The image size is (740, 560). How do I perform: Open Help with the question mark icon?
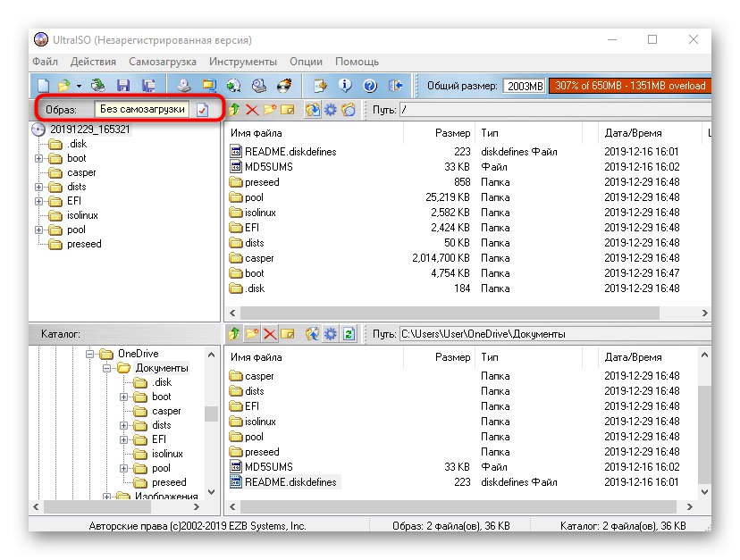point(370,86)
